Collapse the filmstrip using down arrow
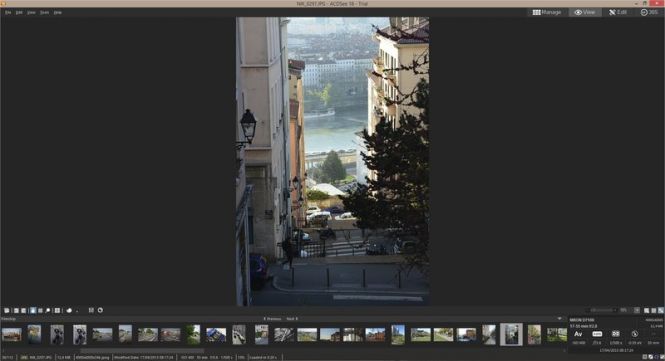The width and height of the screenshot is (665, 361). pyautogui.click(x=559, y=319)
